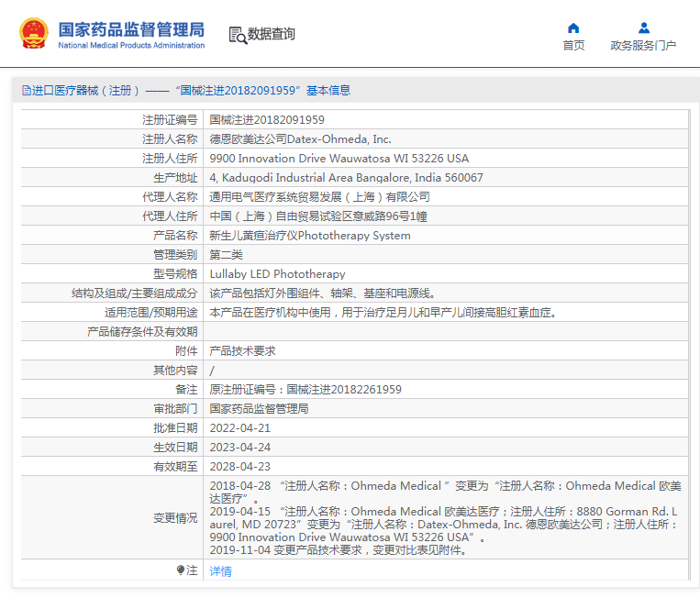Image resolution: width=700 pixels, height=598 pixels.
Task: Click the document icon before 进口医疗器械
Action: click(x=27, y=91)
